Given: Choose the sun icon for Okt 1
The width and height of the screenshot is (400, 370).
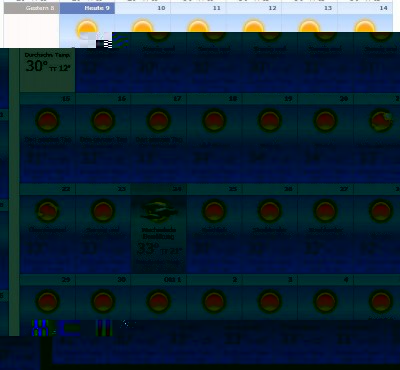Looking at the screenshot, I should (159, 301).
